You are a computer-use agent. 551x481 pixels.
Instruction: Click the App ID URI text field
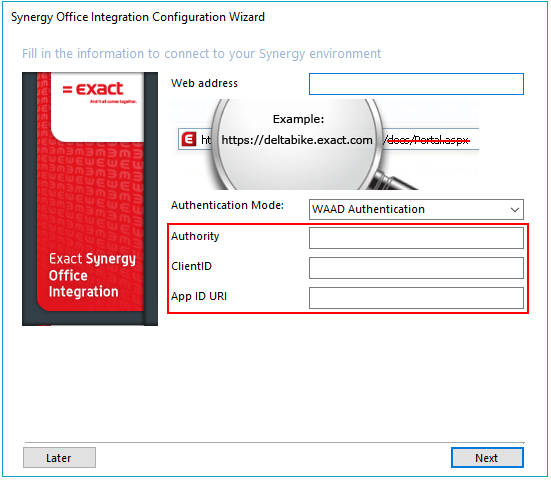tap(416, 298)
